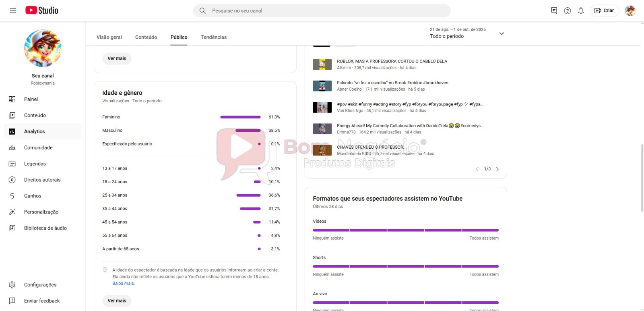Image resolution: width=644 pixels, height=311 pixels.
Task: Click the YouTube Studio logo
Action: (42, 10)
